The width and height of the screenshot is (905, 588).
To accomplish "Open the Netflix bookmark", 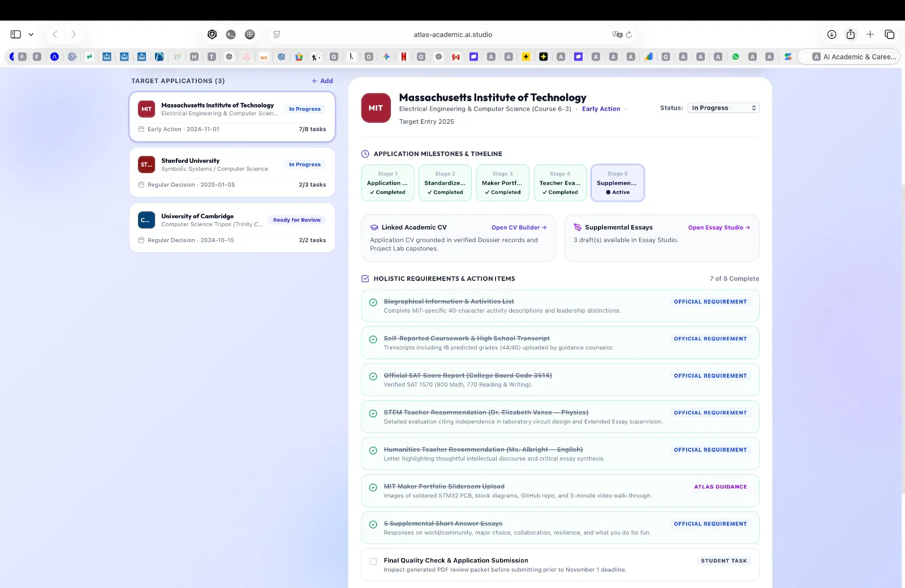I will coord(404,57).
